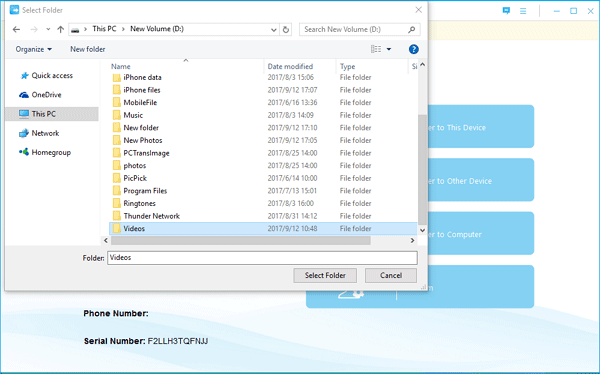Click the Network icon in sidebar
Image resolution: width=600 pixels, height=374 pixels.
click(24, 133)
